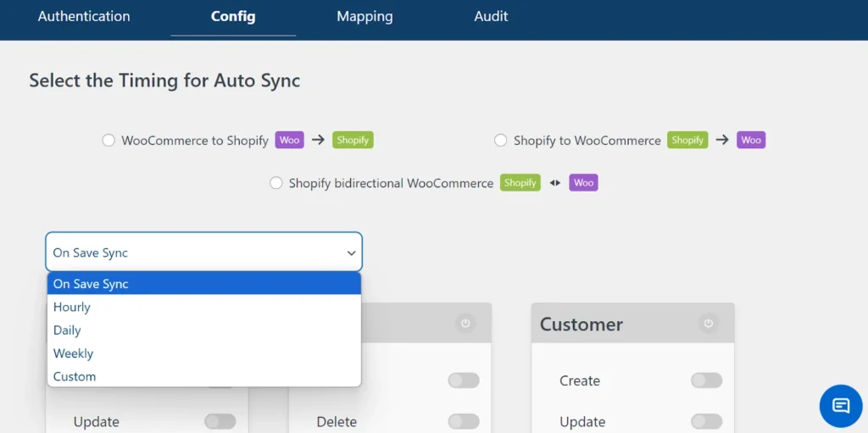
Task: Click the power icon on the middle card header
Action: (464, 324)
